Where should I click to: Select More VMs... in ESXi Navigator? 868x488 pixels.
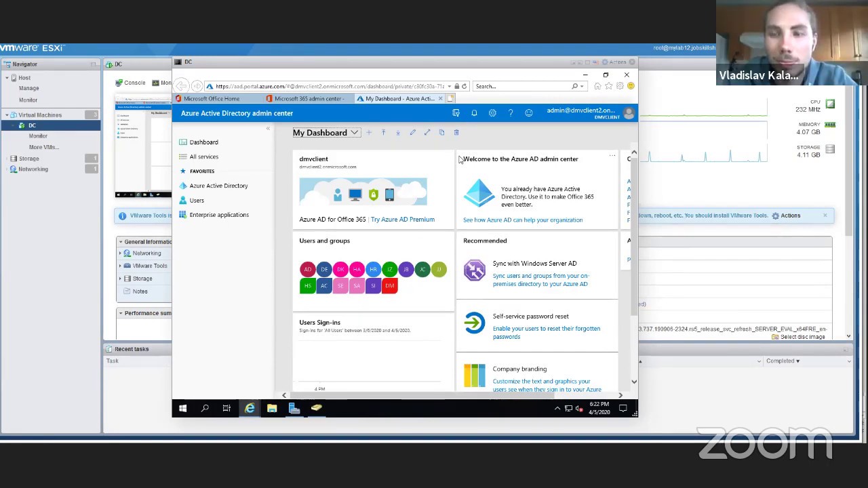pyautogui.click(x=43, y=147)
